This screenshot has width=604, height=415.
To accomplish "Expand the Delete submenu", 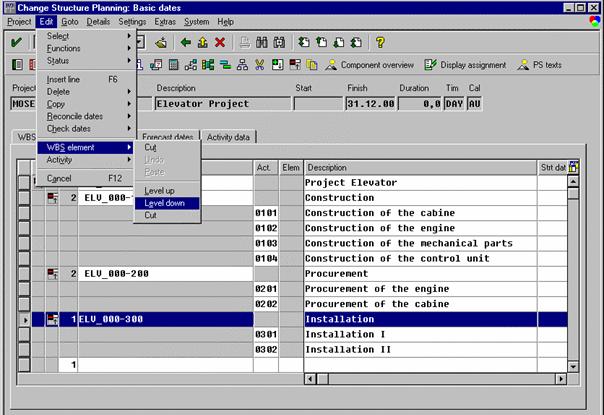I will pos(85,92).
